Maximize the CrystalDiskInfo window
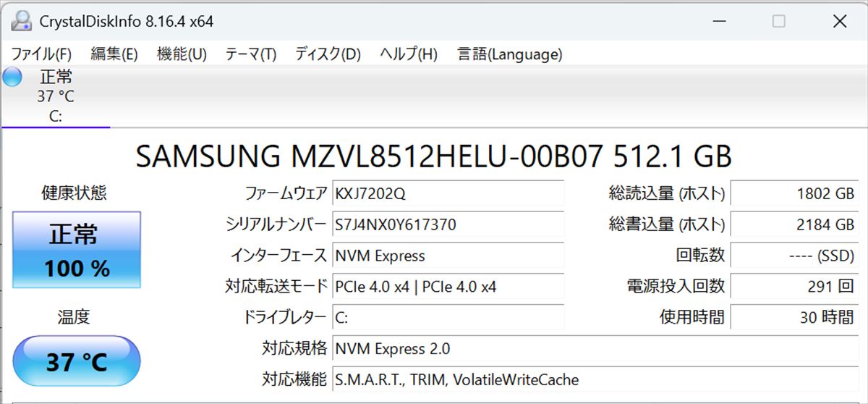 pyautogui.click(x=778, y=21)
